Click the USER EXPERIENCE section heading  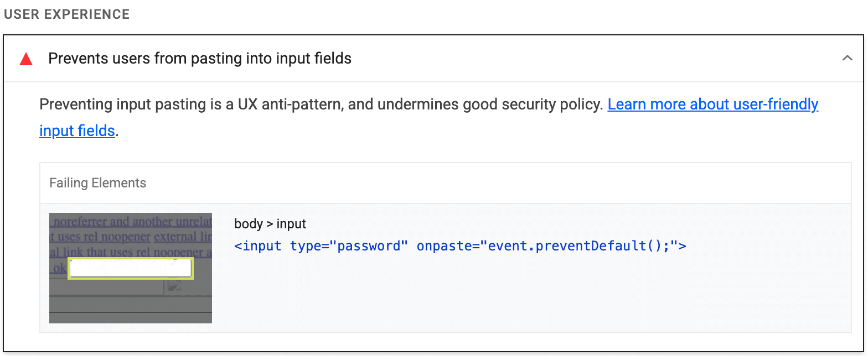point(66,14)
